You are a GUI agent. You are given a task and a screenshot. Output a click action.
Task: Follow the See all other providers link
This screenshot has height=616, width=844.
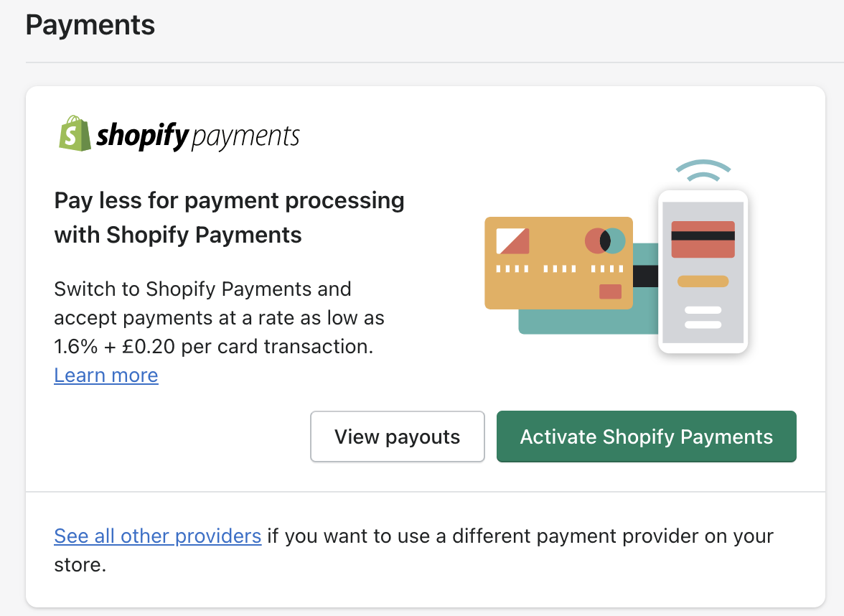(157, 536)
